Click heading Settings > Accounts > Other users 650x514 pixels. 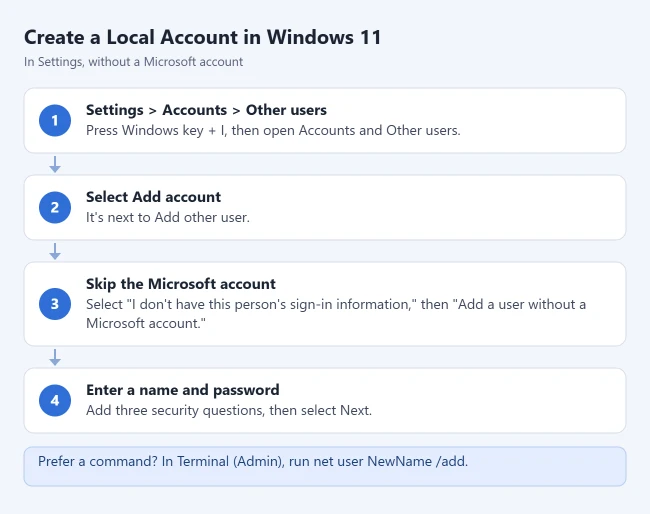coord(206,110)
